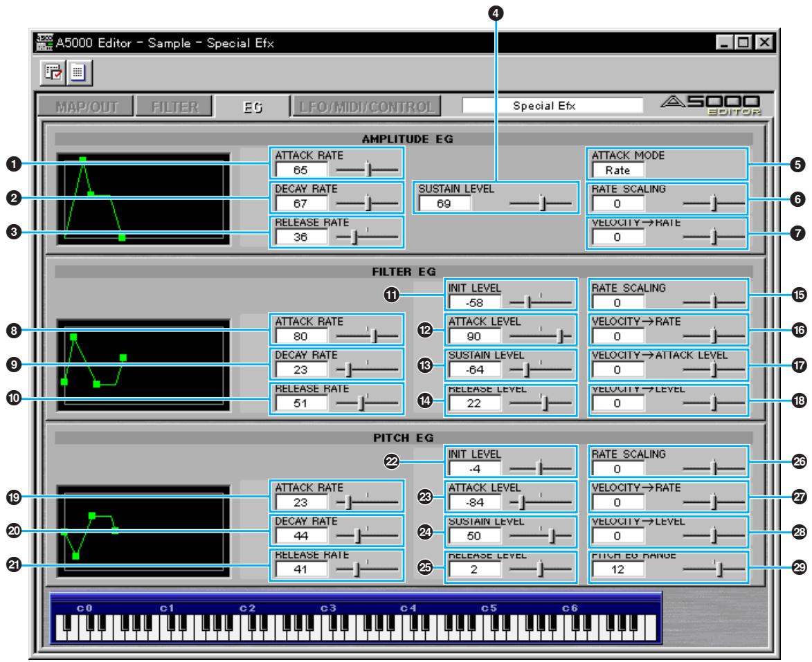Image resolution: width=812 pixels, height=662 pixels.
Task: Click the Pitch EG Attack Level slider
Action: (x=541, y=503)
